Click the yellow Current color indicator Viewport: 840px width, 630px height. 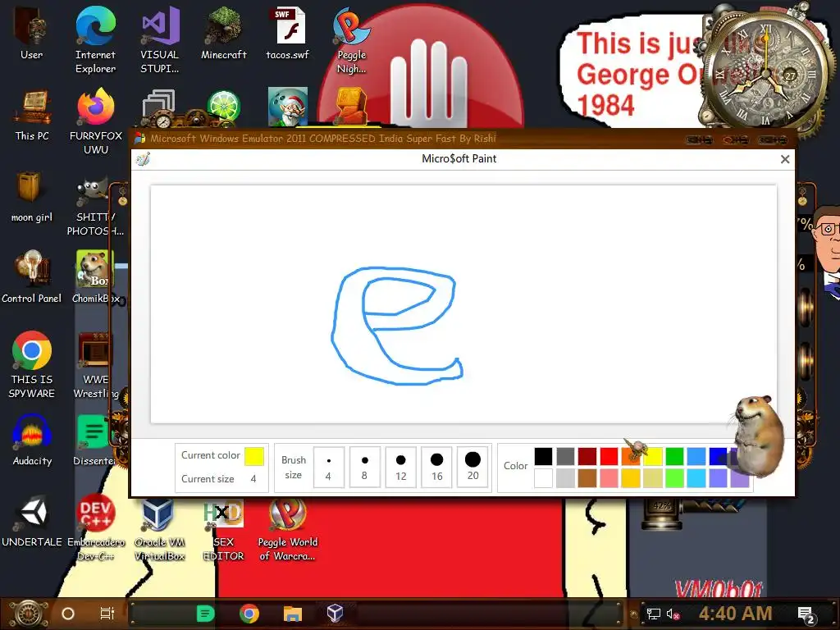point(254,456)
